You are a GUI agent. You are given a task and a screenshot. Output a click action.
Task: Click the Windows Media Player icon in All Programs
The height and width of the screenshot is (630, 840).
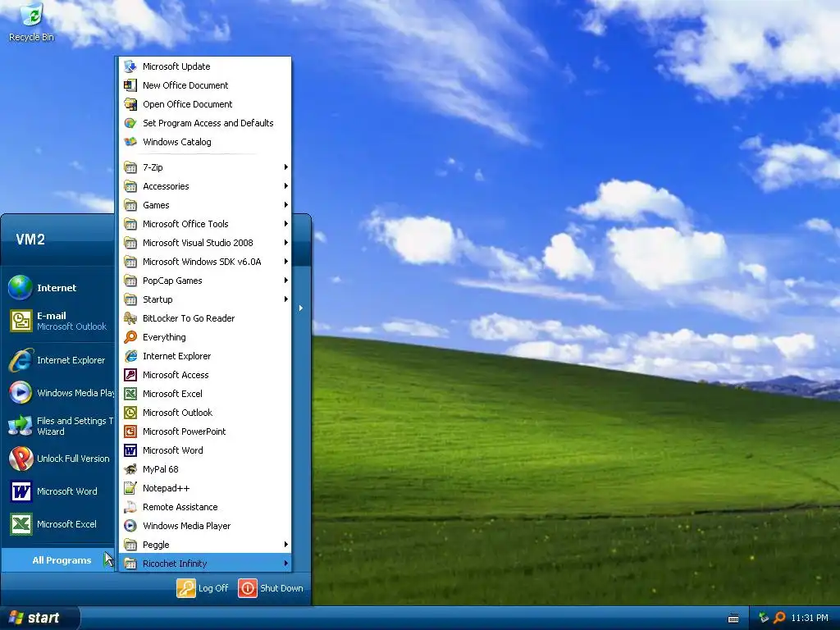[130, 526]
